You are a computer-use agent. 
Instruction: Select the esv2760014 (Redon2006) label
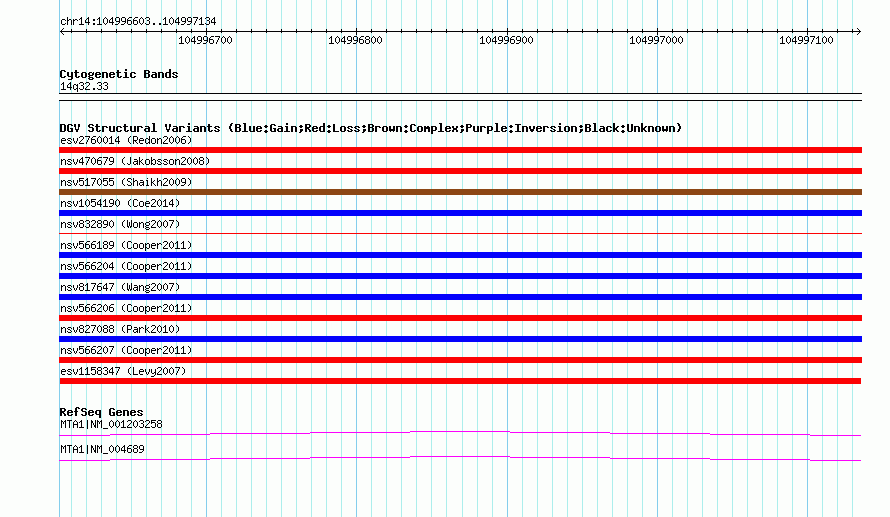126,140
